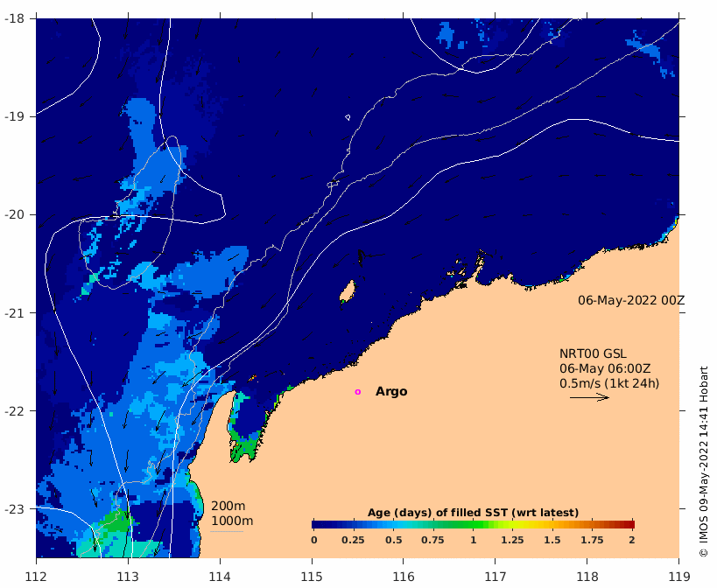
Task: Click the longitude axis label '116'
Action: pyautogui.click(x=404, y=577)
